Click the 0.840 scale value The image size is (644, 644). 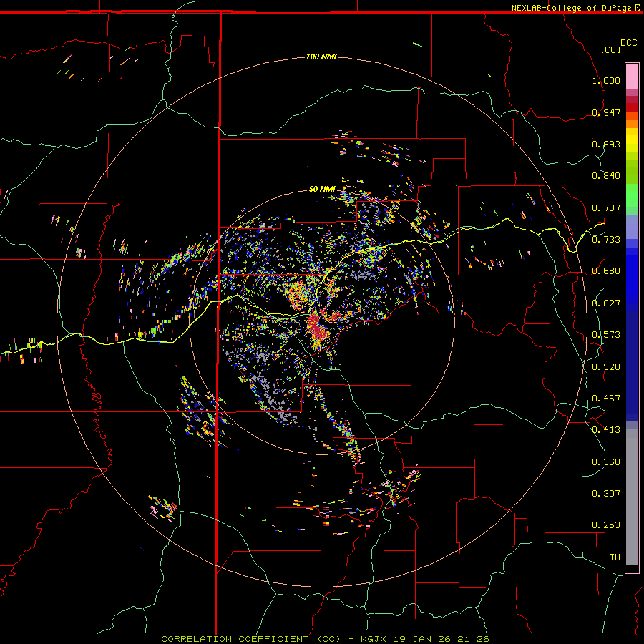(606, 176)
